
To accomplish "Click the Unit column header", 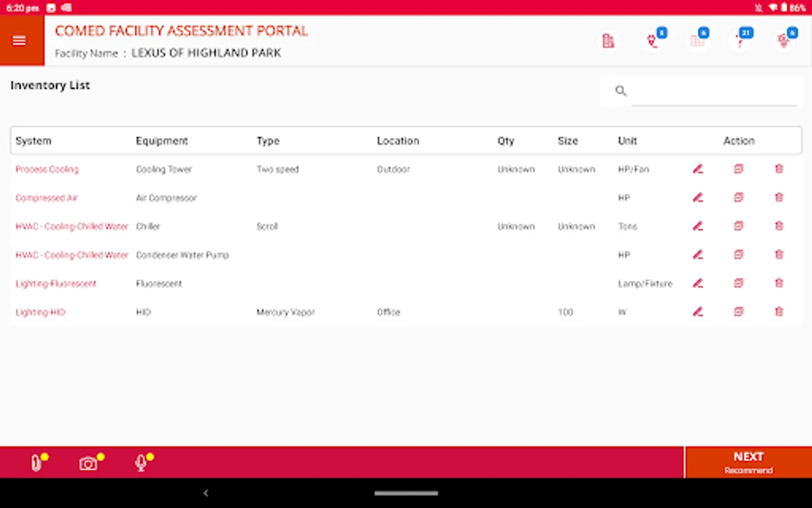I will [627, 141].
